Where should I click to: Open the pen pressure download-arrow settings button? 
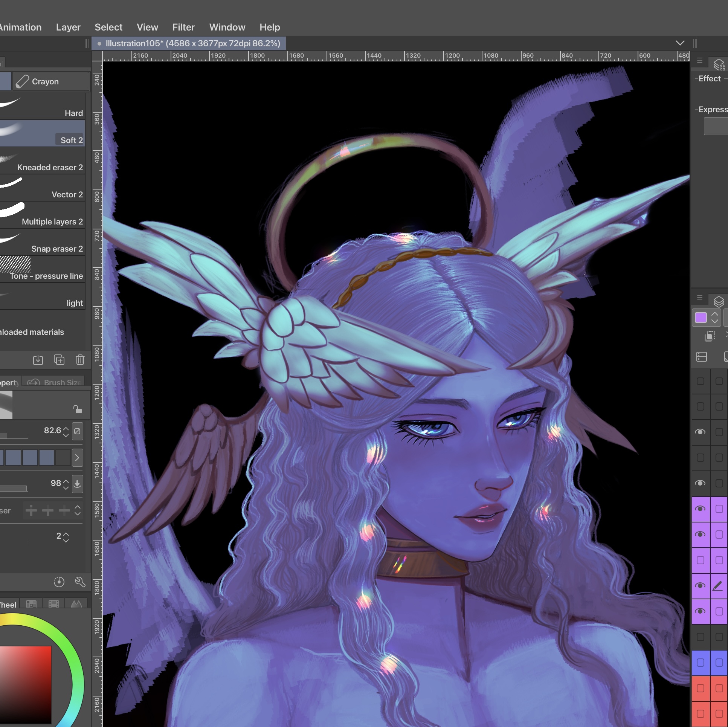point(77,484)
